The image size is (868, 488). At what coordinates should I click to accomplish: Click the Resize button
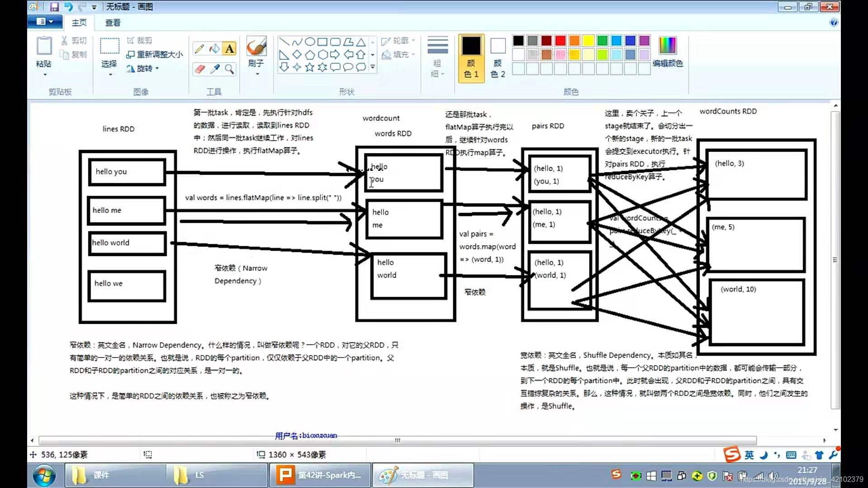[x=155, y=54]
